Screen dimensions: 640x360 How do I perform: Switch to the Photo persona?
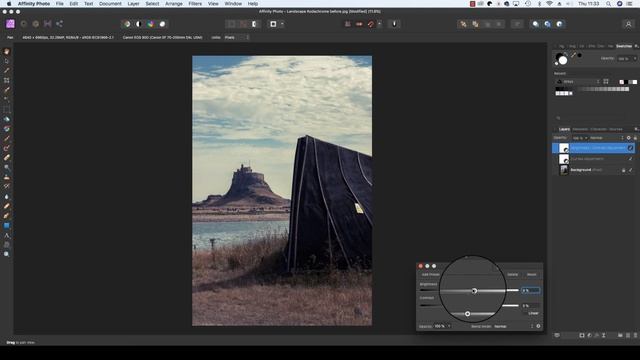pos(10,24)
